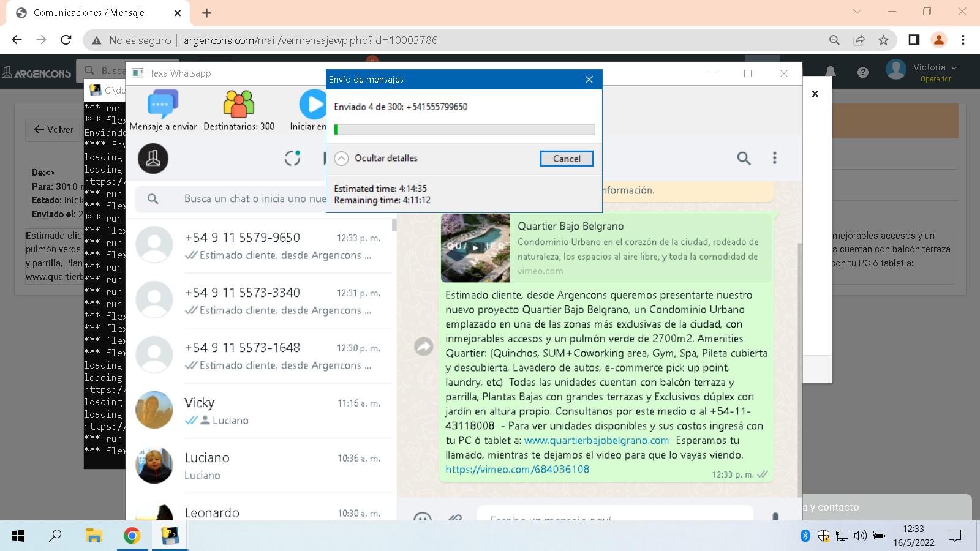Click Vicky's profile photo
Screen dimensions: 980x551
pos(154,410)
